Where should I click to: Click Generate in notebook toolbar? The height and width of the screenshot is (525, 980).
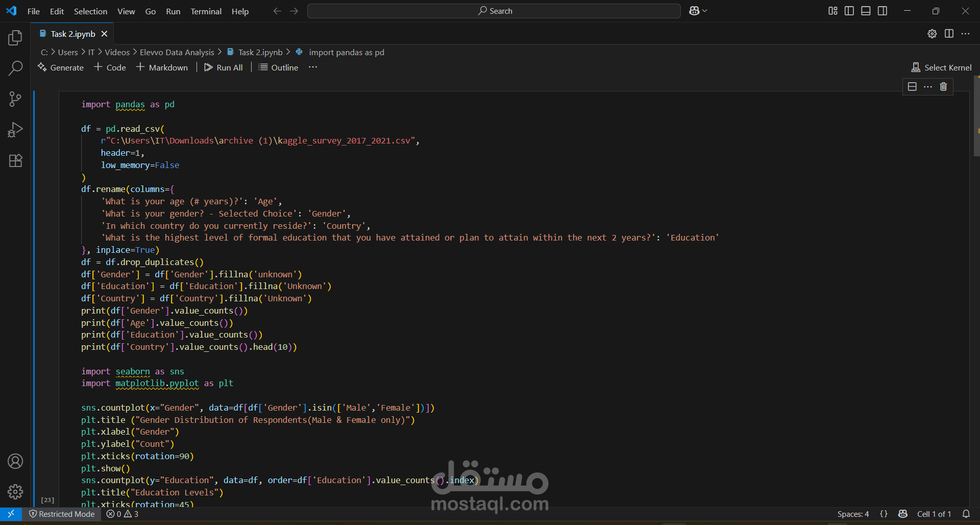pyautogui.click(x=61, y=67)
